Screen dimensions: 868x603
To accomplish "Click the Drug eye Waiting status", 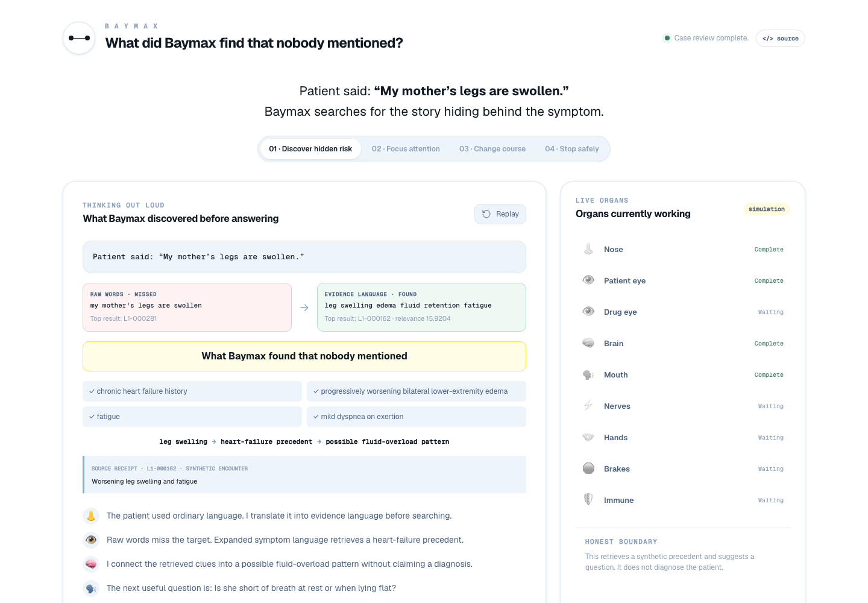I will point(771,312).
